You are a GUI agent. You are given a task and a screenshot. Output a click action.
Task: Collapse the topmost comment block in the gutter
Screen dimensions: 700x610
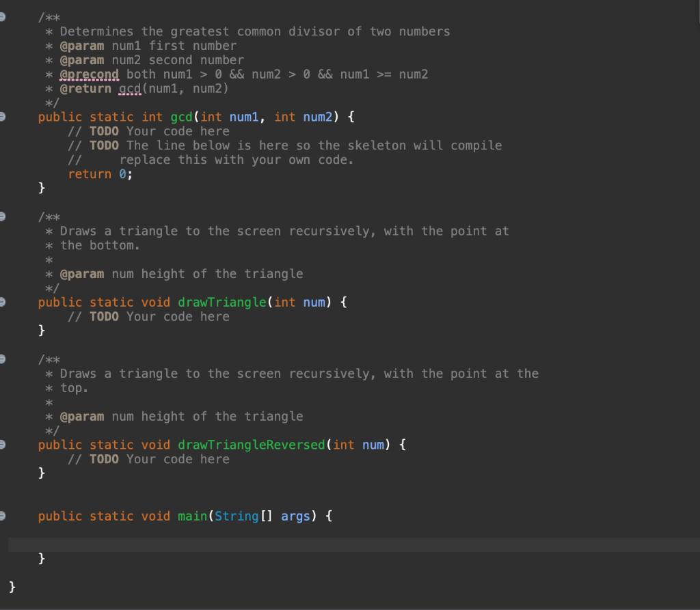[x=3, y=16]
